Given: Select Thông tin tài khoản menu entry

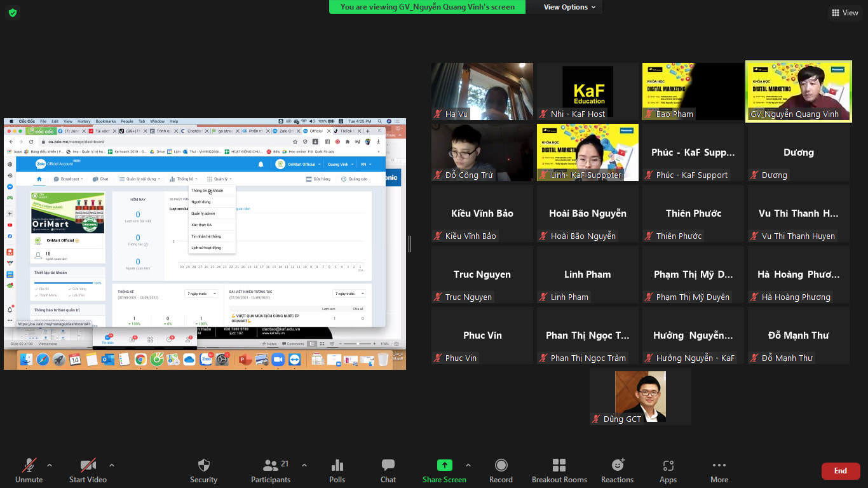Looking at the screenshot, I should tap(212, 191).
